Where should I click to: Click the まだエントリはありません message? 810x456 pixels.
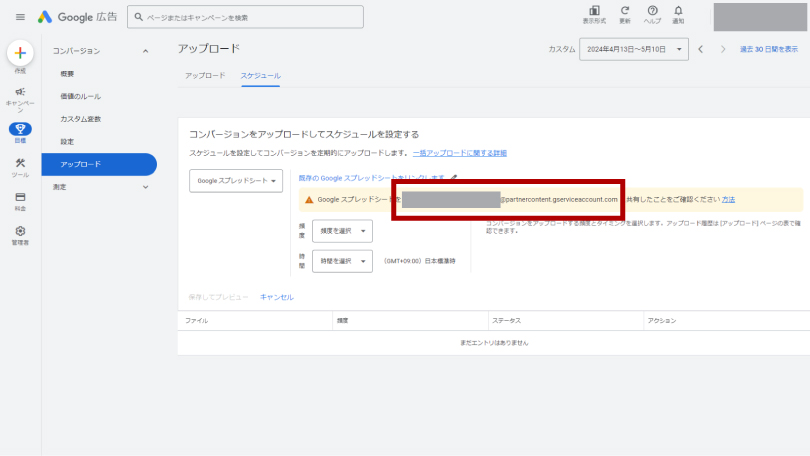tap(494, 343)
